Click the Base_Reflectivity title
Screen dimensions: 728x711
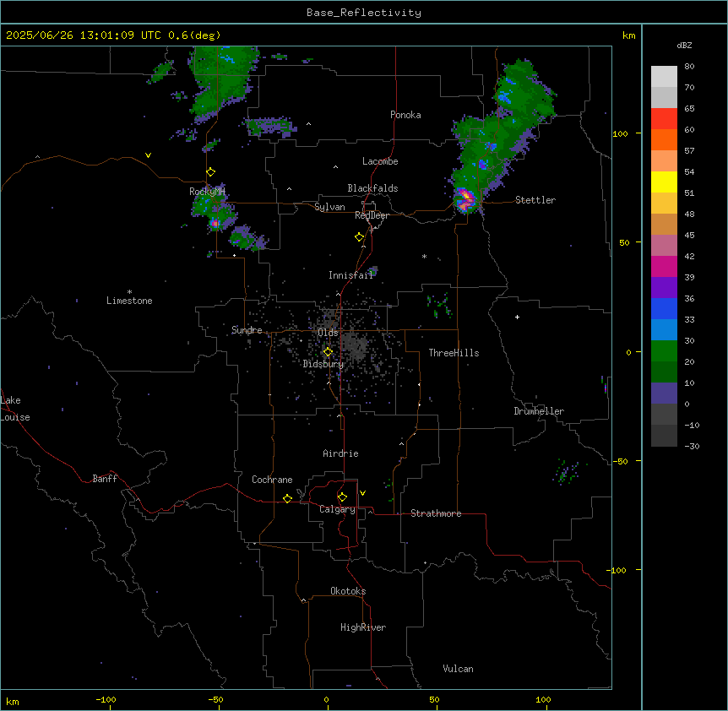(364, 13)
